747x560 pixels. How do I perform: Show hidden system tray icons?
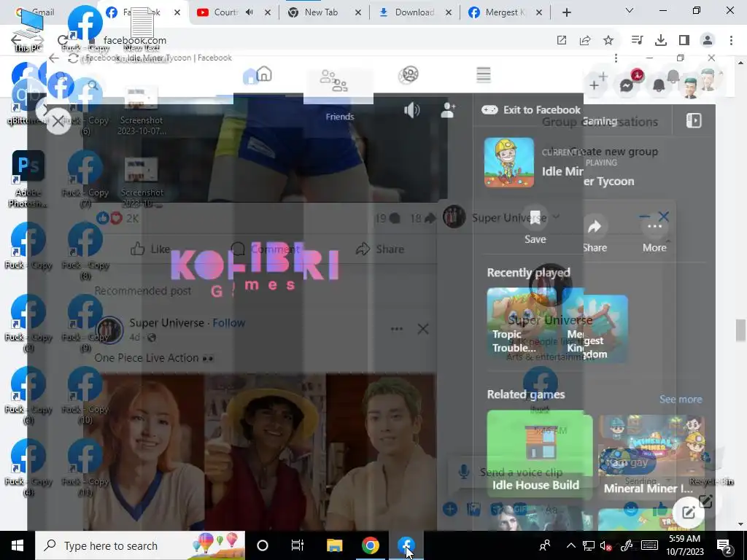570,545
